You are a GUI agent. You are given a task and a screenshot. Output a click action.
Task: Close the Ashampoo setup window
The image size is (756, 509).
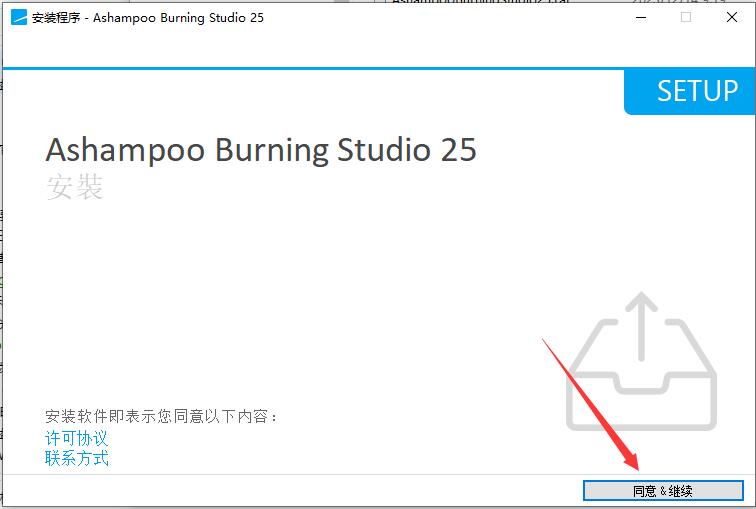pos(731,18)
